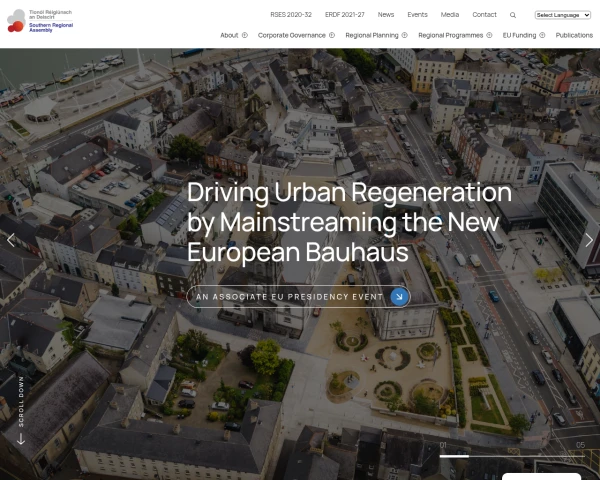
Task: Click An Associate EU Presidency Event button
Action: point(298,297)
